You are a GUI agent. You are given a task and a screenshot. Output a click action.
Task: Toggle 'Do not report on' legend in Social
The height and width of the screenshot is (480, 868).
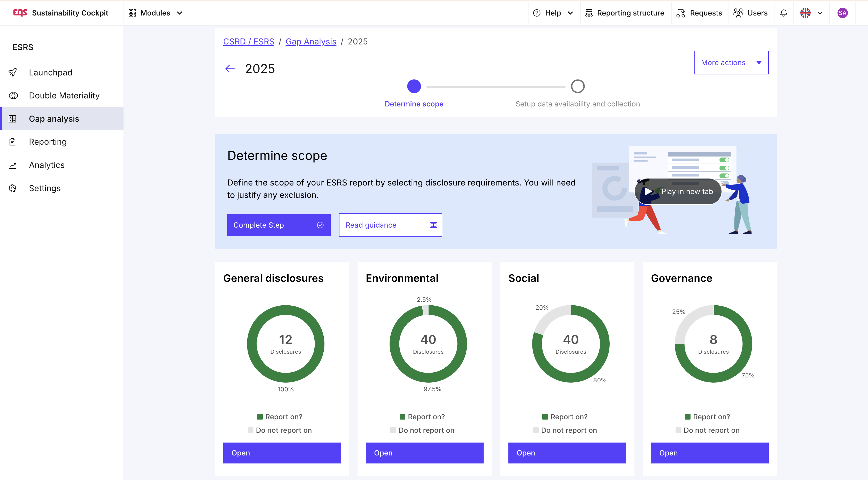click(x=564, y=430)
